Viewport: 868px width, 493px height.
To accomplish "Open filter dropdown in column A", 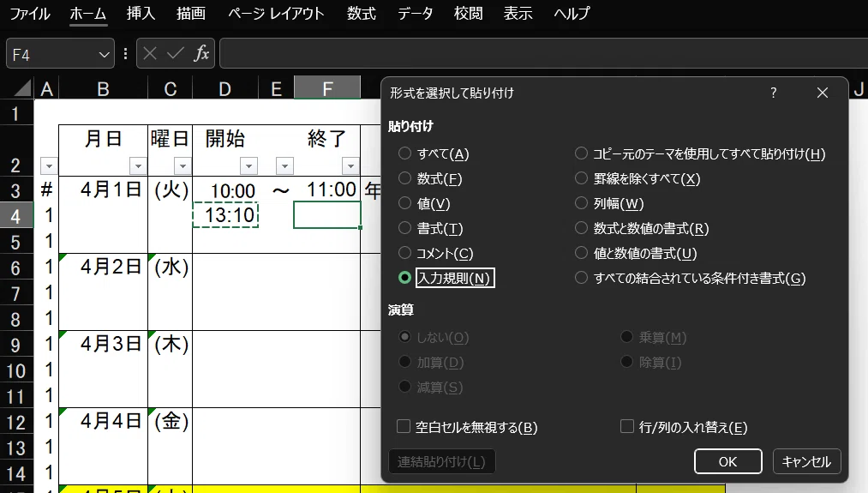I will tap(49, 165).
